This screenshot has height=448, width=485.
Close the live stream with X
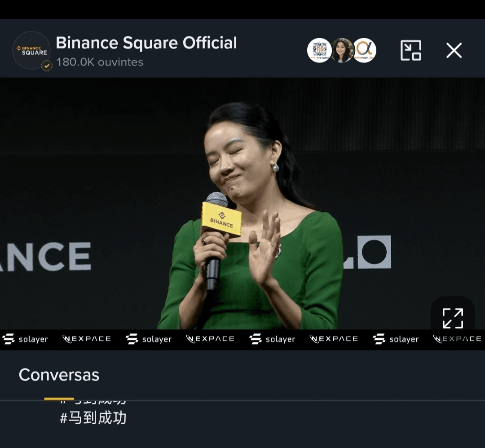(454, 50)
